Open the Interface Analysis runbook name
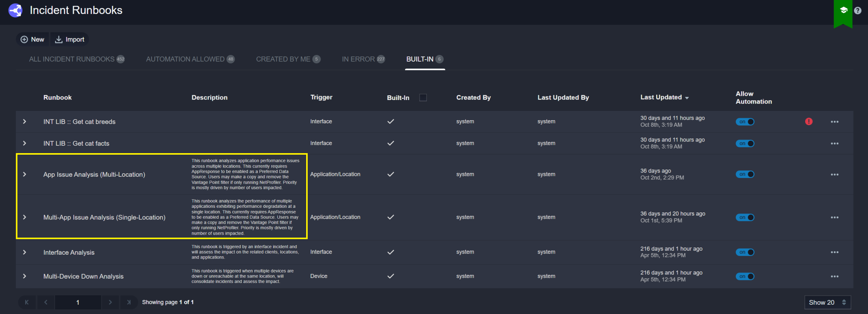 pyautogui.click(x=69, y=252)
